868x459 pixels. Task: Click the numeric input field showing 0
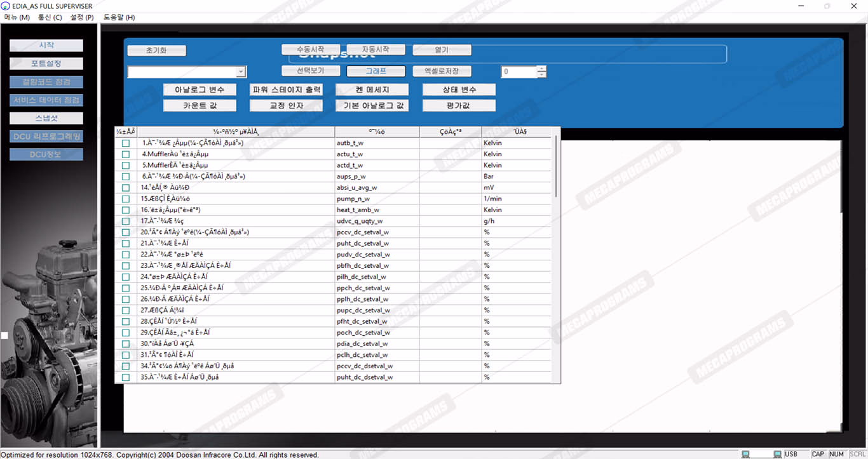click(519, 72)
